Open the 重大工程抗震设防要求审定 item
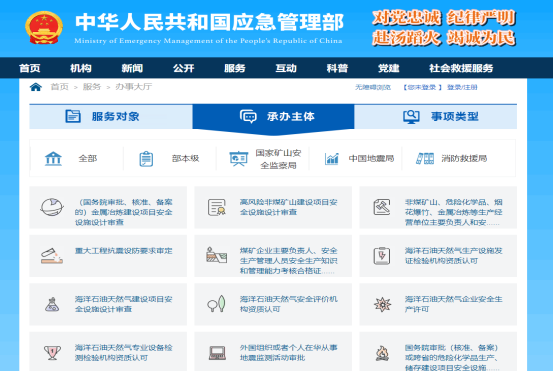This screenshot has height=371, width=554. pyautogui.click(x=108, y=256)
